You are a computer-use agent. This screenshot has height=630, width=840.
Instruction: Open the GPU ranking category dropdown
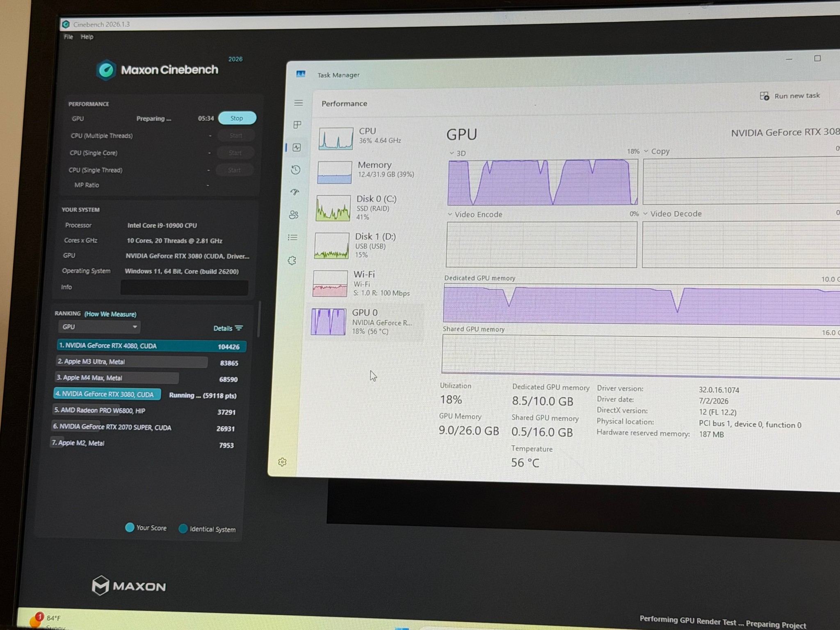99,327
